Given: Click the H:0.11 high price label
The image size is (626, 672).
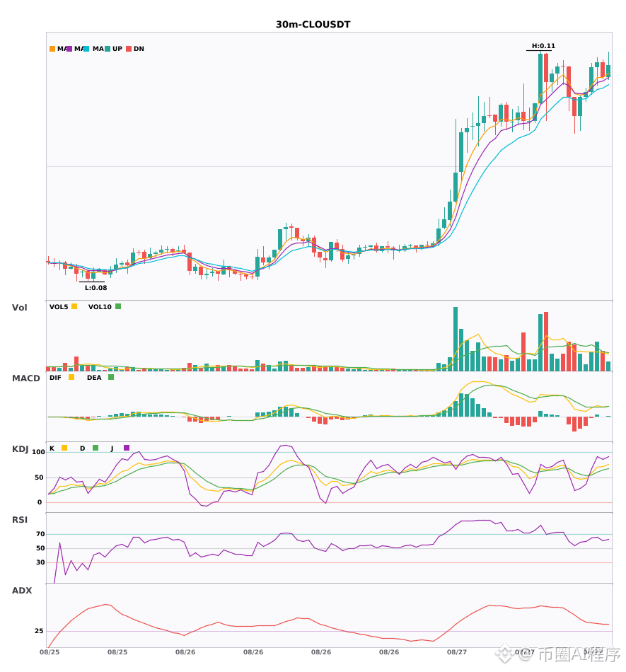Looking at the screenshot, I should point(543,46).
